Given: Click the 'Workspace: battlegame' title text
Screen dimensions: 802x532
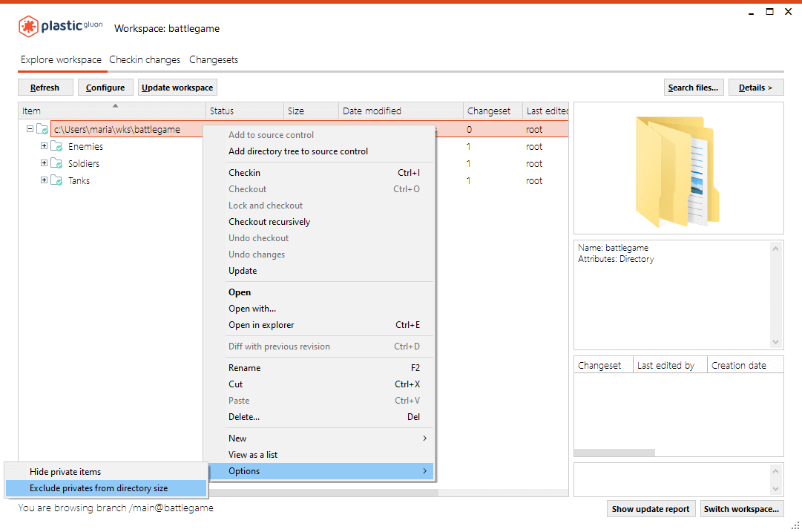Looking at the screenshot, I should coord(167,29).
